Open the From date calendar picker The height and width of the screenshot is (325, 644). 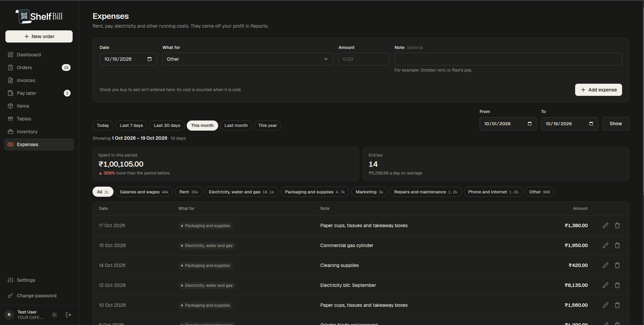coord(530,124)
